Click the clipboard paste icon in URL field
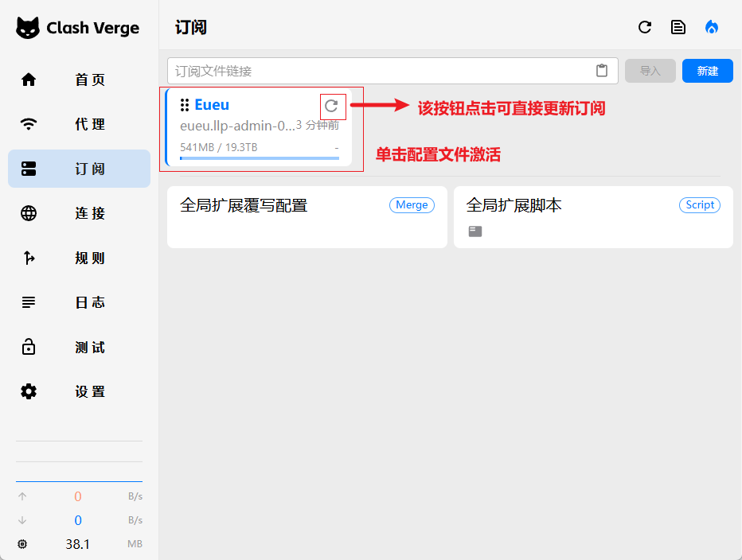The width and height of the screenshot is (742, 560). click(602, 71)
